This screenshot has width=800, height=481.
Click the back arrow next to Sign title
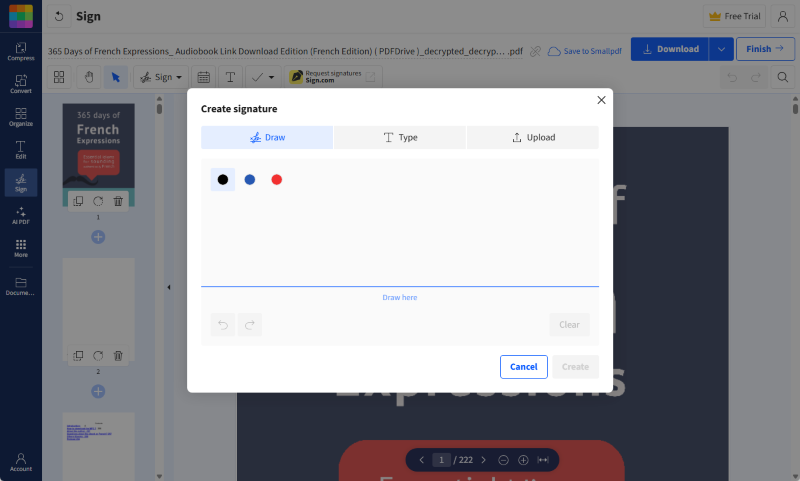pos(59,16)
